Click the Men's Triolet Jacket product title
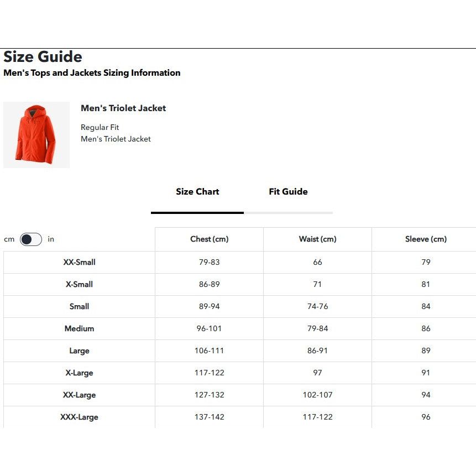476x476 pixels. [x=123, y=108]
